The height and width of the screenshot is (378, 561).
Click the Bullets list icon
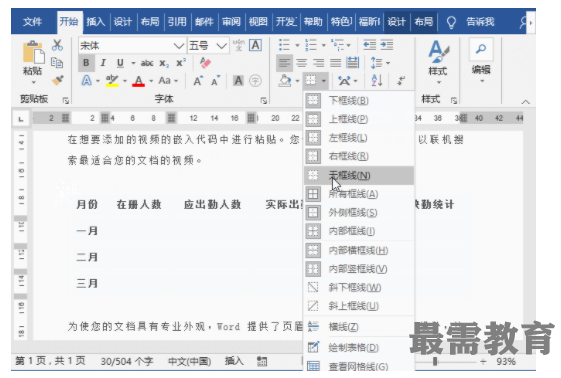pyautogui.click(x=284, y=45)
